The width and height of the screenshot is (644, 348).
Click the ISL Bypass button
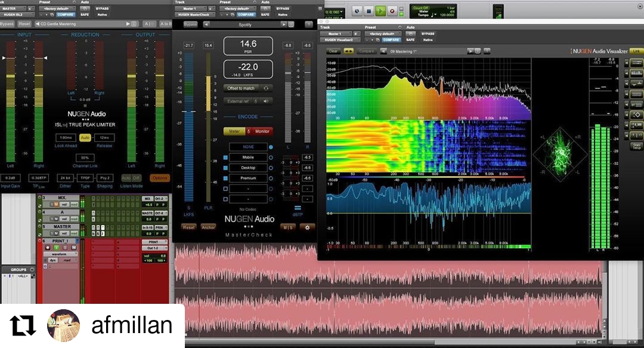[x=7, y=24]
